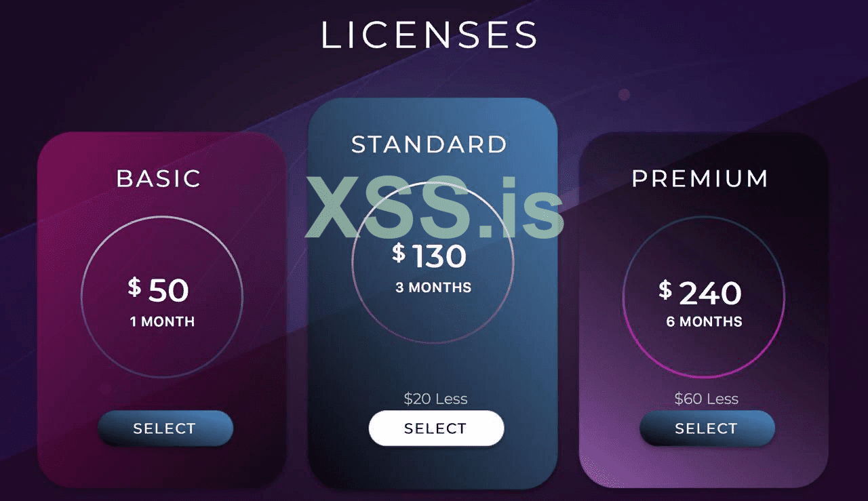Click the dollar sign beside the 50 price
Viewport: 868px width, 501px height.
pos(134,287)
